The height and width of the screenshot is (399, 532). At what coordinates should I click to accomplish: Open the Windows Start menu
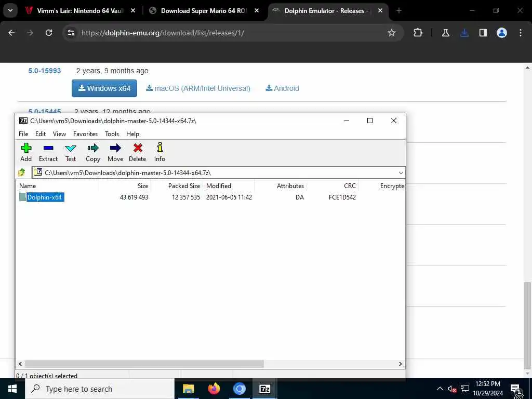[12, 389]
